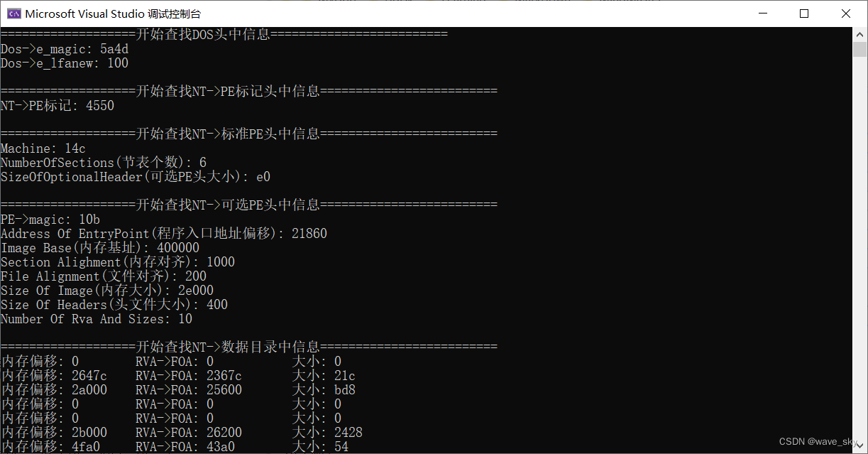
Task: Click the 内存偏移 value 2a000
Action: (89, 390)
